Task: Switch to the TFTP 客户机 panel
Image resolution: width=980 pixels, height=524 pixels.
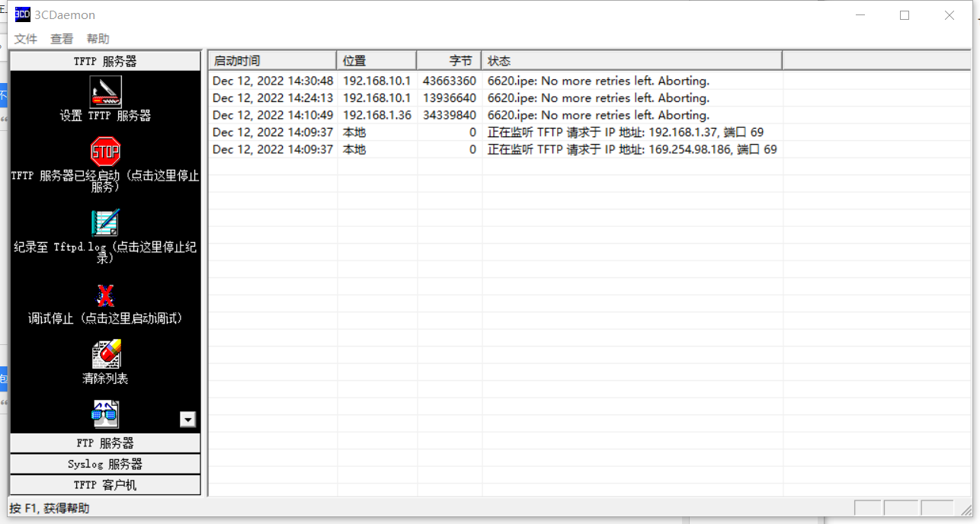Action: click(105, 484)
